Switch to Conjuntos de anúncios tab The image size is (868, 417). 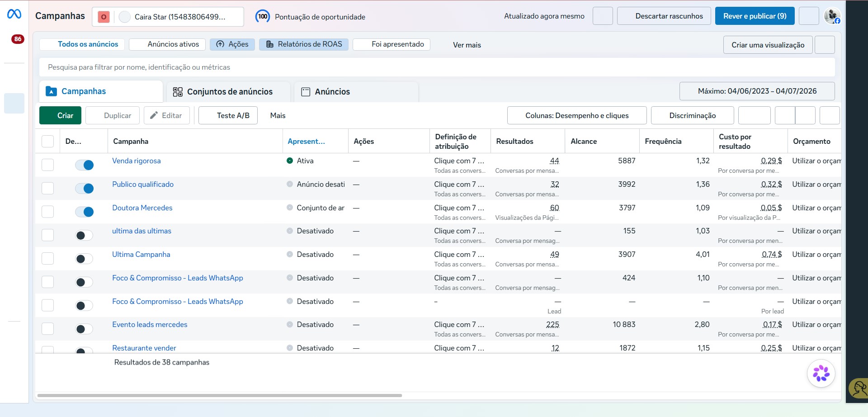coord(228,92)
